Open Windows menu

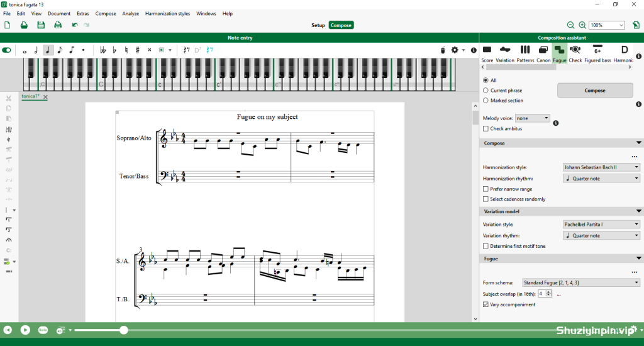[x=206, y=14]
